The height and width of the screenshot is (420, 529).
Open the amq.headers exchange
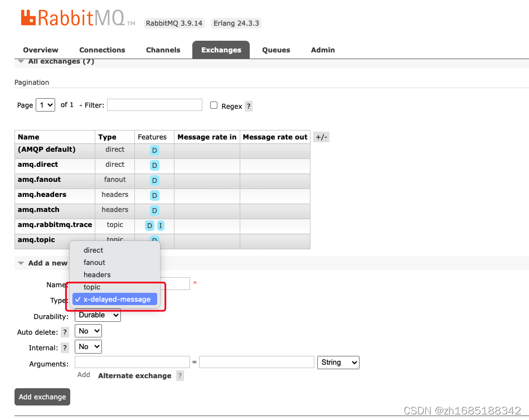click(42, 195)
